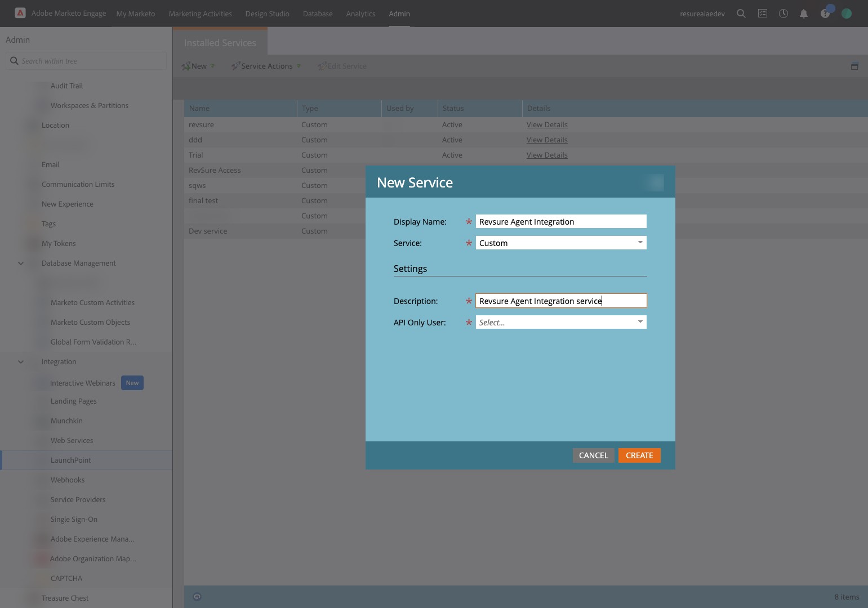Open Marketing Activities in top navigation
Screen dimensions: 868x608
click(200, 14)
